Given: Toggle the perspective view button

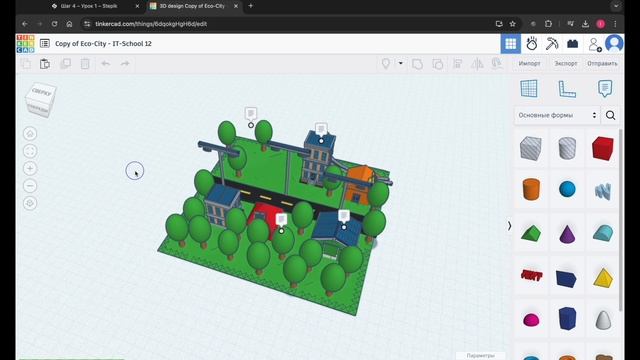Looking at the screenshot, I should [x=30, y=203].
